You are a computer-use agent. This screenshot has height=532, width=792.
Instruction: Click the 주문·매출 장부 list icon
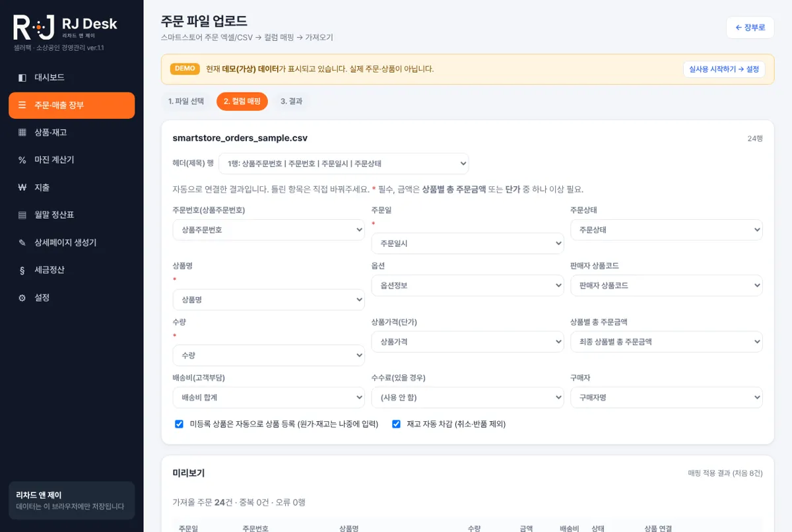22,105
